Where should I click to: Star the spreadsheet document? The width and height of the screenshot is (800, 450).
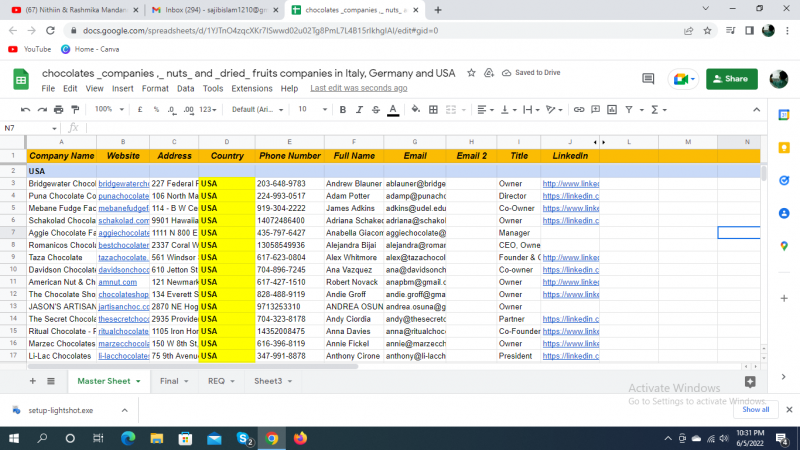pyautogui.click(x=471, y=73)
